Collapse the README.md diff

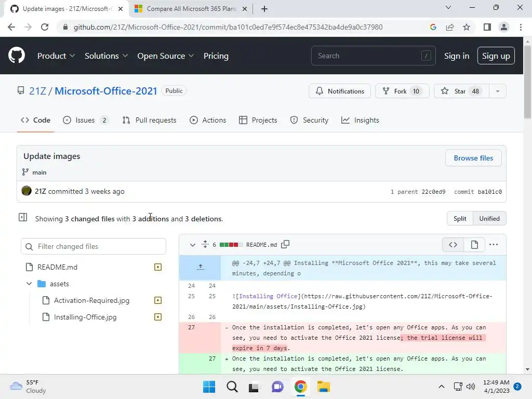click(193, 245)
